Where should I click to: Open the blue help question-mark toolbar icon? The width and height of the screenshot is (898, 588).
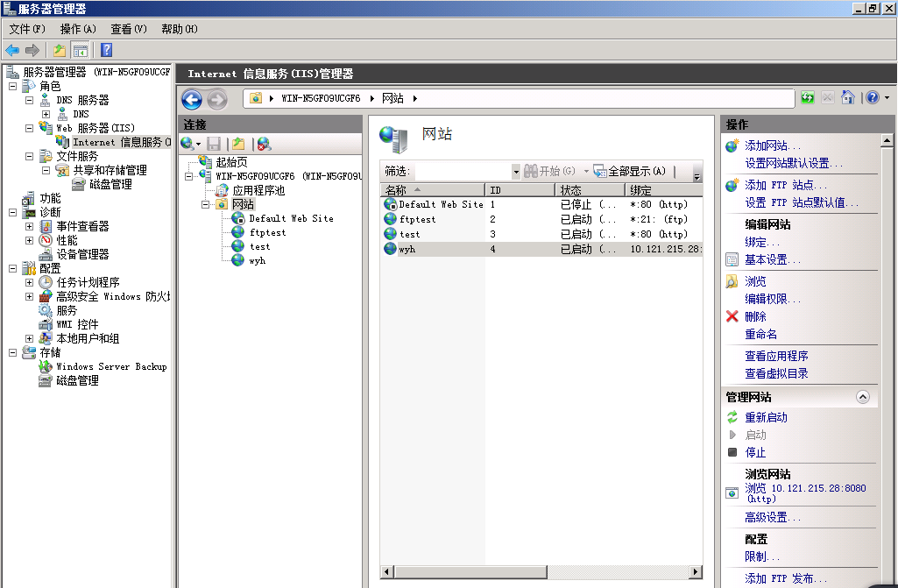point(106,50)
